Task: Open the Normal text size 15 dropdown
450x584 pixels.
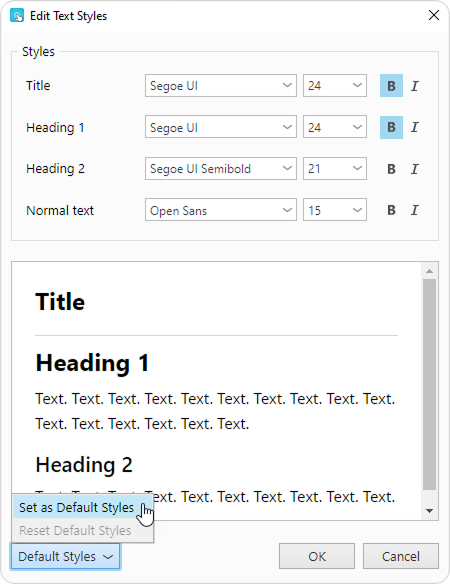Action: pyautogui.click(x=335, y=210)
